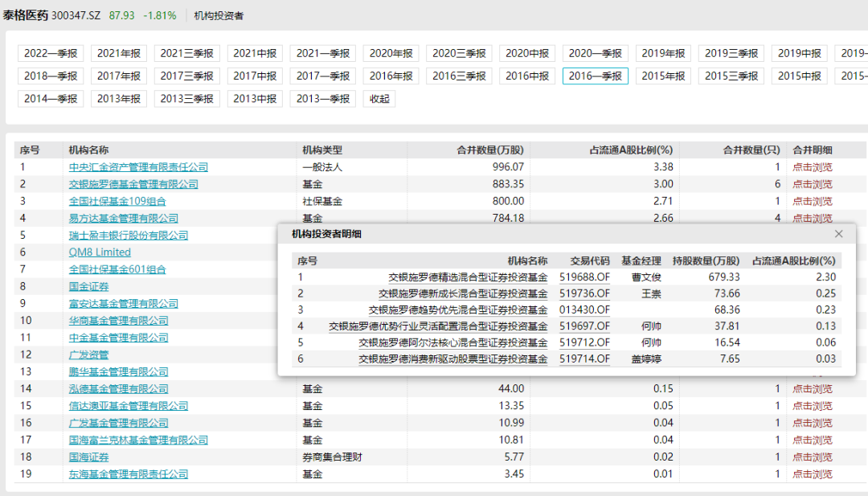Image resolution: width=868 pixels, height=496 pixels.
Task: Open 华商基金管理有限公司 link
Action: (x=118, y=321)
